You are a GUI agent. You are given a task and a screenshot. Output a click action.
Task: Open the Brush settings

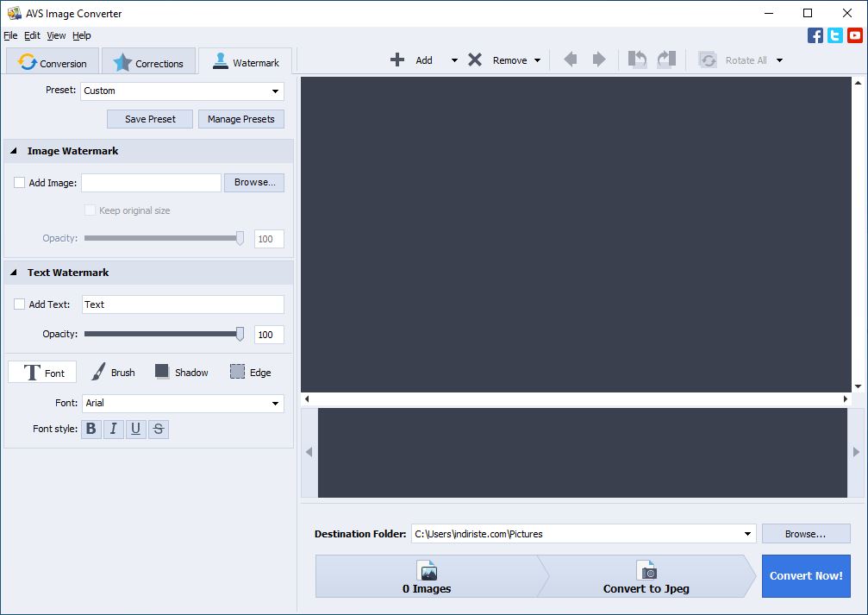click(113, 373)
